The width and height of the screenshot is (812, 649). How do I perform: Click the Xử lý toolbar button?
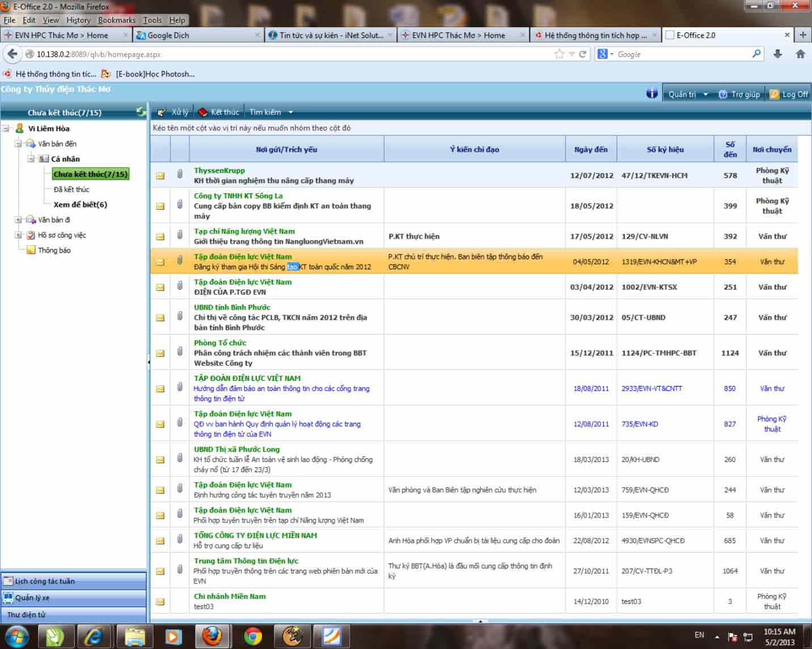(x=174, y=112)
